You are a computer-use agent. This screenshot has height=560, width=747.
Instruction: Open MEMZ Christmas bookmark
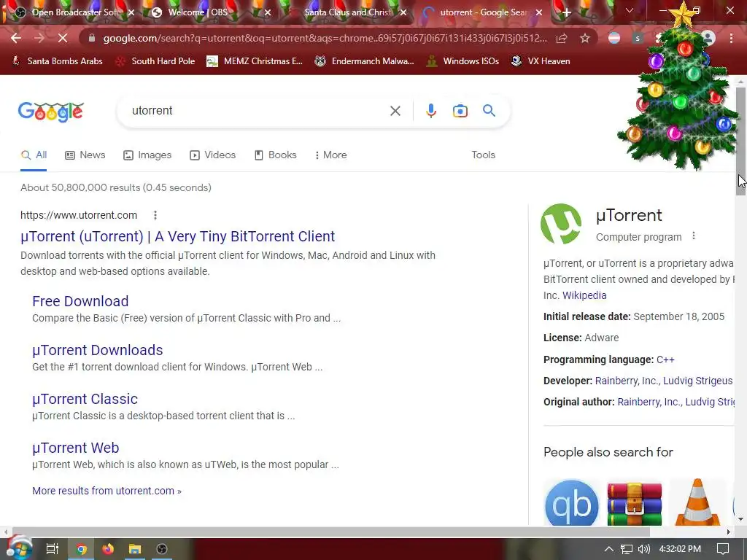[x=255, y=61]
